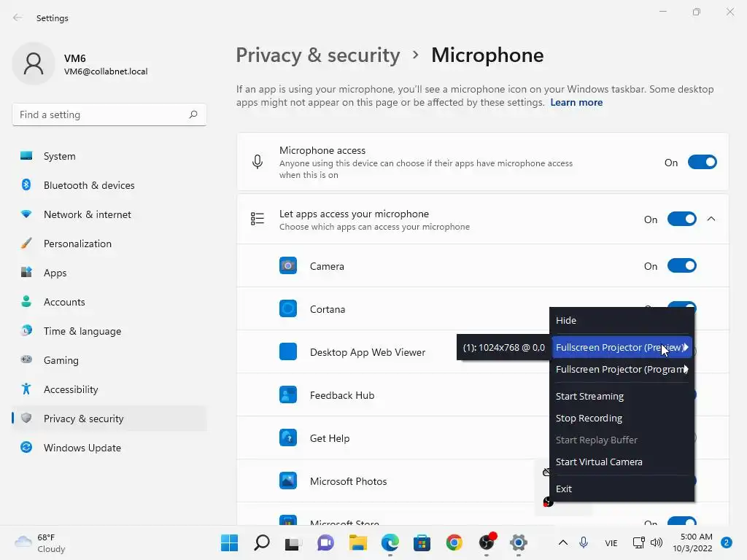This screenshot has height=560, width=747.
Task: Click the Microsoft Photos app icon
Action: (287, 481)
